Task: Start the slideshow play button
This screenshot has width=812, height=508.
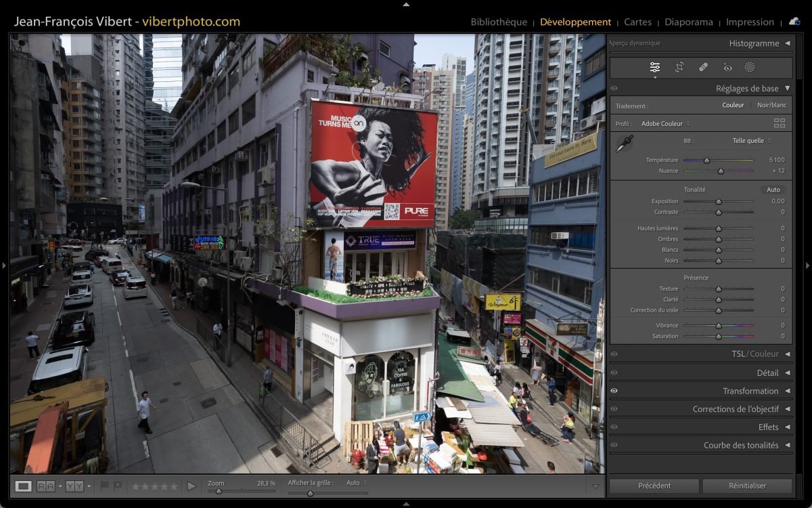Action: pos(191,486)
